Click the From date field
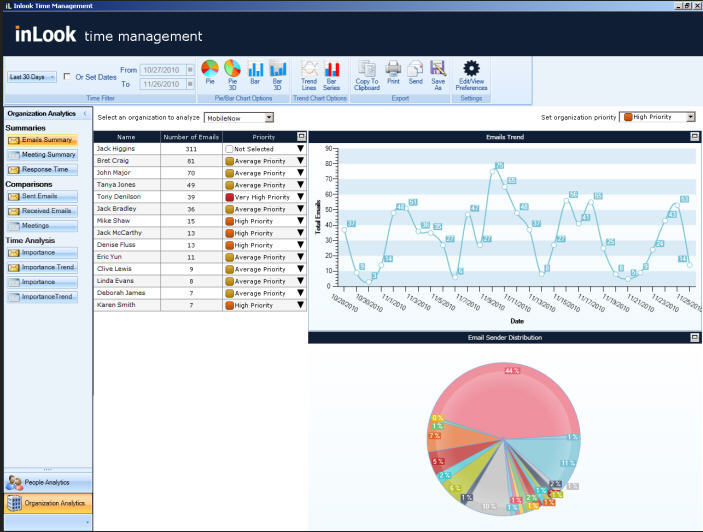This screenshot has width=703, height=532. (163, 70)
